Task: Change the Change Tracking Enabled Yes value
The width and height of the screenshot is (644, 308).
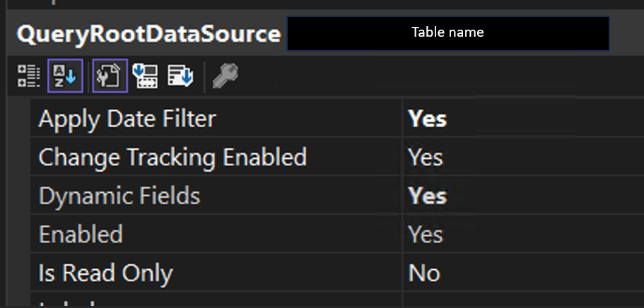Action: (x=523, y=157)
